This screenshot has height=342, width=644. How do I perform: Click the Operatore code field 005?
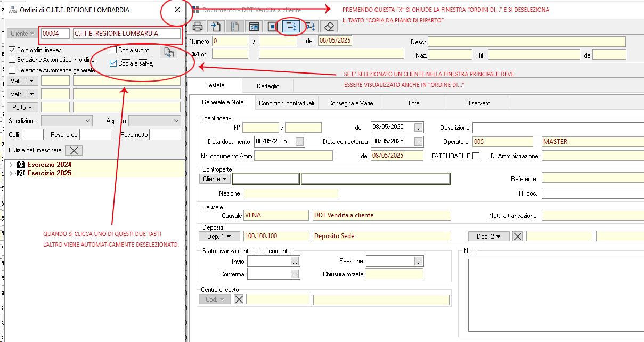click(502, 142)
